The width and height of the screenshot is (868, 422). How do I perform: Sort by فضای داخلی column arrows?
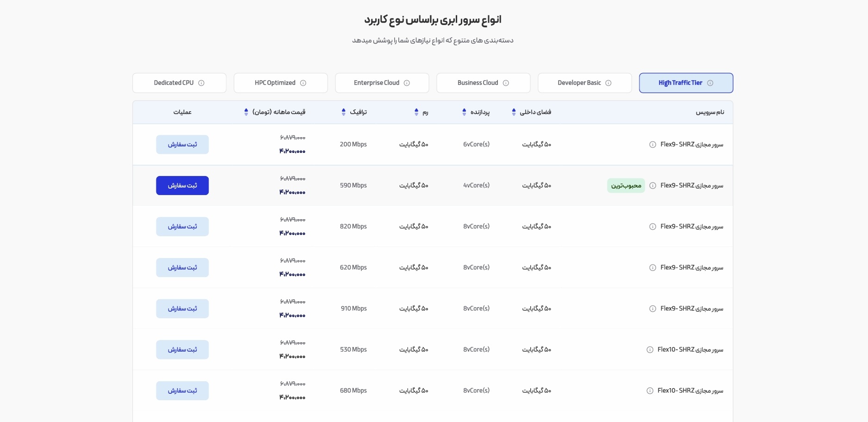514,112
